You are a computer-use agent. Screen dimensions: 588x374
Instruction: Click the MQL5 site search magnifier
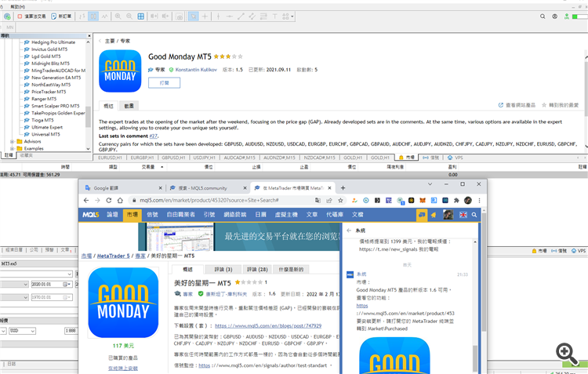click(x=474, y=215)
